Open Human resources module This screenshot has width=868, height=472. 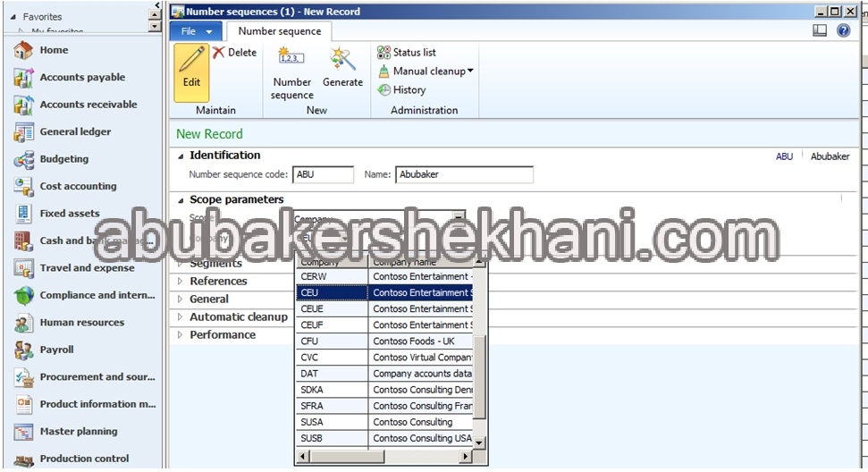click(82, 323)
